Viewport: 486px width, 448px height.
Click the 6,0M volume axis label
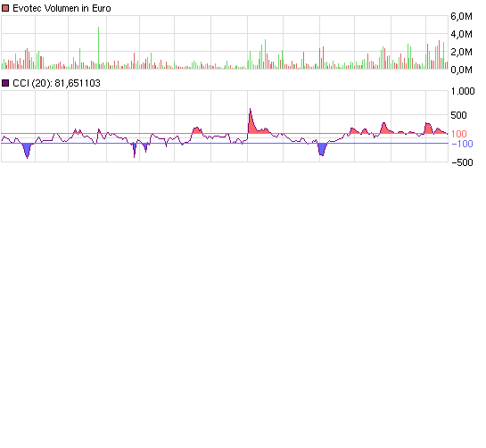pyautogui.click(x=461, y=16)
